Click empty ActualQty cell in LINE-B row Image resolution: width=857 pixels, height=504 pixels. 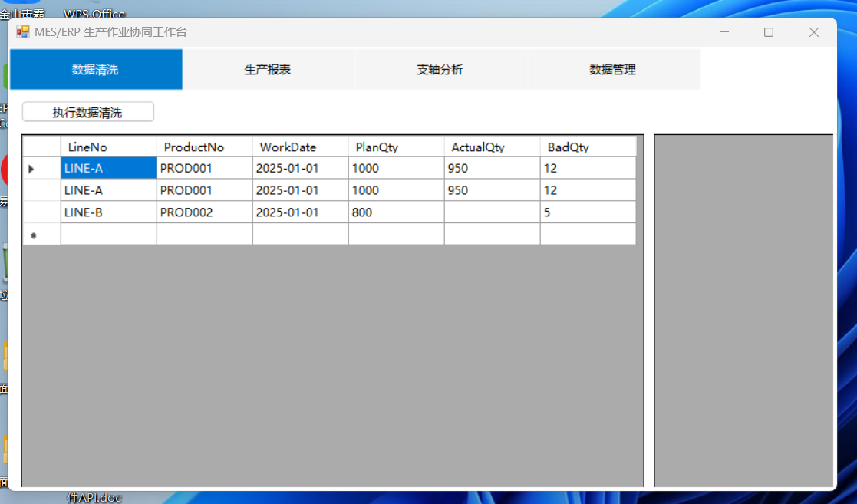pos(493,212)
